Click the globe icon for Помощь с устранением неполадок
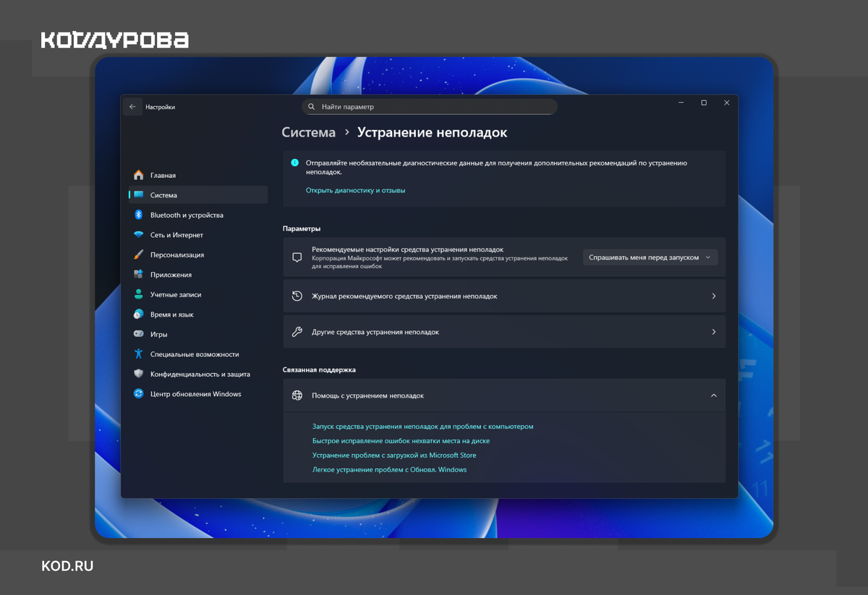Viewport: 868px width, 595px height. pos(297,395)
